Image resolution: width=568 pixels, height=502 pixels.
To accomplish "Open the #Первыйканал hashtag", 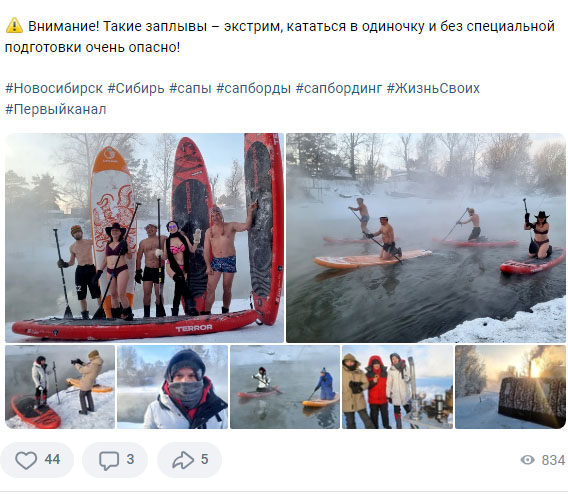I will tap(56, 109).
